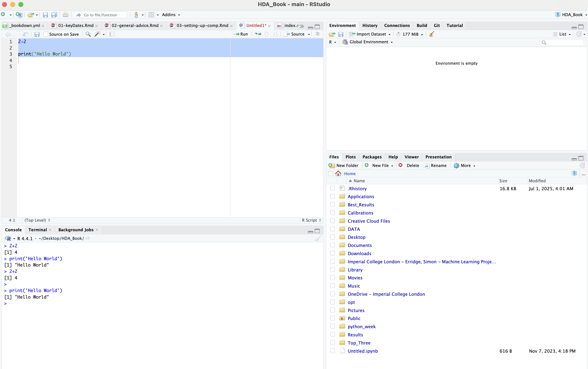
Task: Check the select-all box beside Home
Action: coord(330,174)
